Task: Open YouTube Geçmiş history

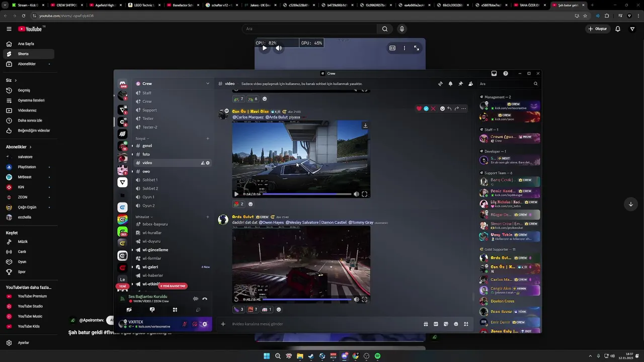Action: [28, 90]
